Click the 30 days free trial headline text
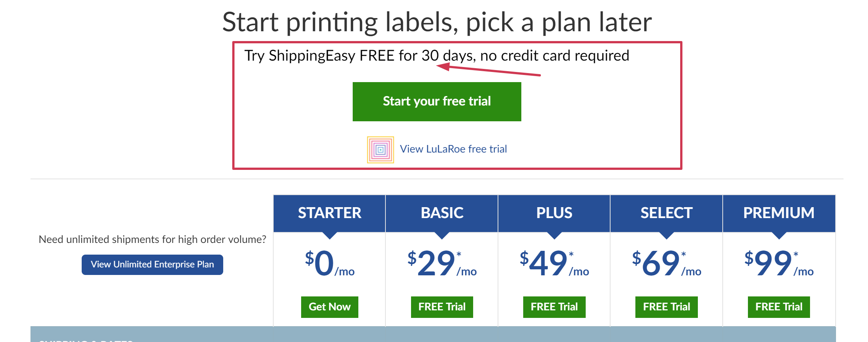The width and height of the screenshot is (868, 342). click(x=437, y=55)
